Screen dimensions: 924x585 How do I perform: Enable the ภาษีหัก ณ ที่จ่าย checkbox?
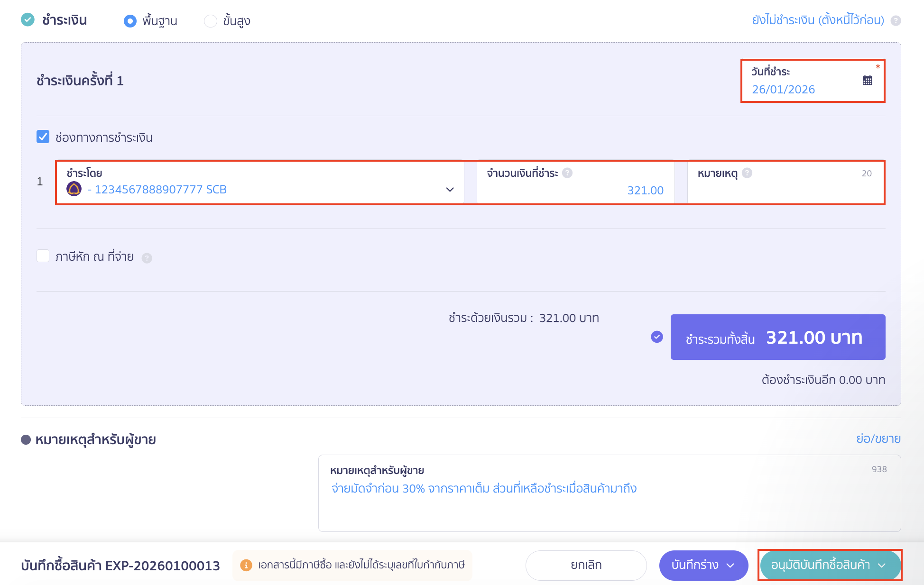coord(43,256)
